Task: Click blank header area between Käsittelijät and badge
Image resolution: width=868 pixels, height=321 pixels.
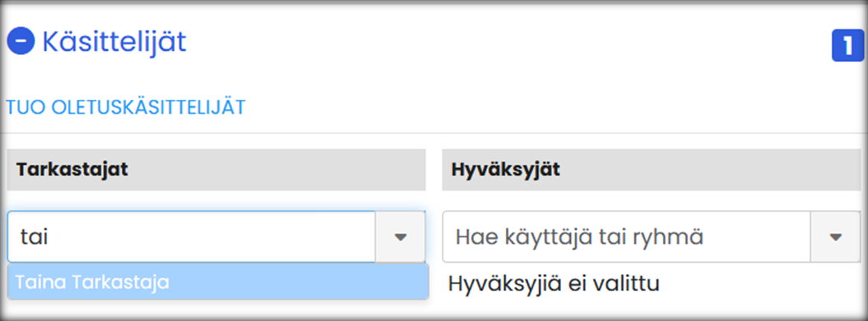Action: point(507,43)
